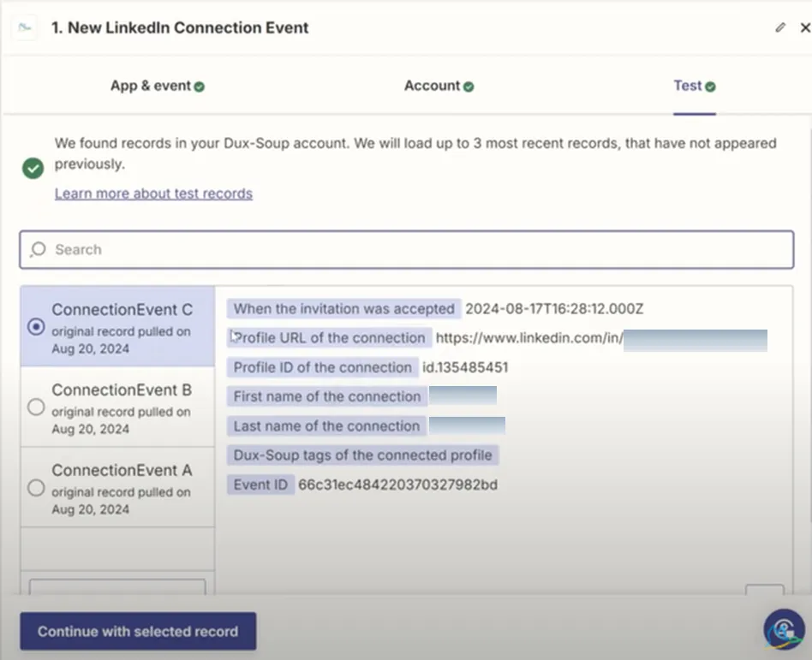Focus the Search records field
This screenshot has height=660, width=812.
[407, 249]
